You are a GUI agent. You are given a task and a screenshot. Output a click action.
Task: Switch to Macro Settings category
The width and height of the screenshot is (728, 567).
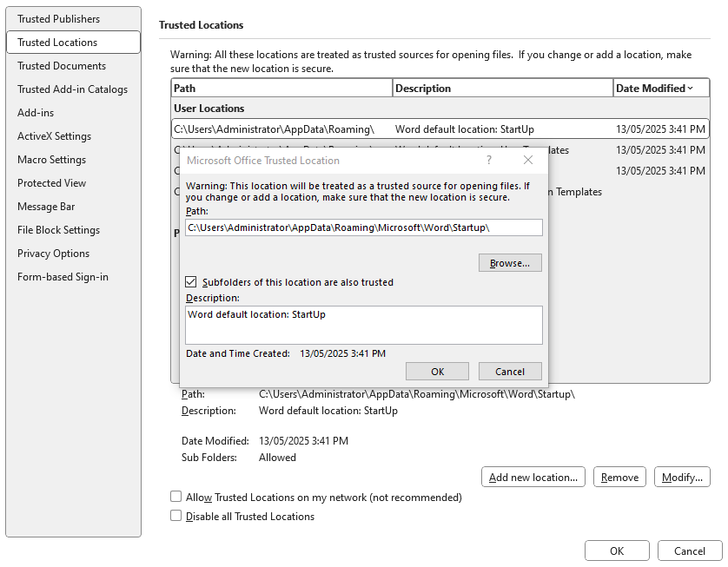[51, 160]
